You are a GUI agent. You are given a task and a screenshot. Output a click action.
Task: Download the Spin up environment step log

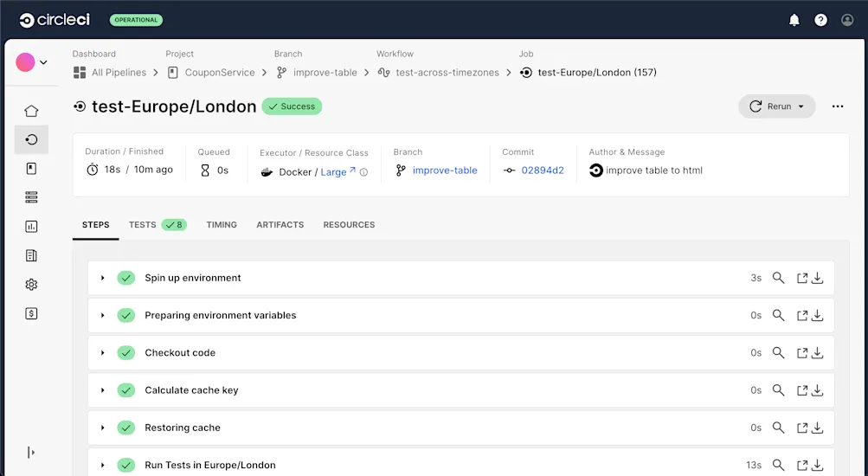click(817, 278)
